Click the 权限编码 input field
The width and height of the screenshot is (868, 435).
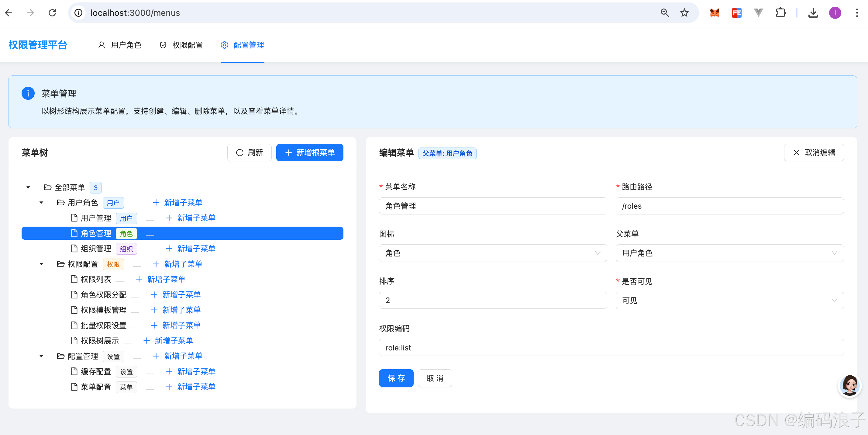(x=611, y=348)
